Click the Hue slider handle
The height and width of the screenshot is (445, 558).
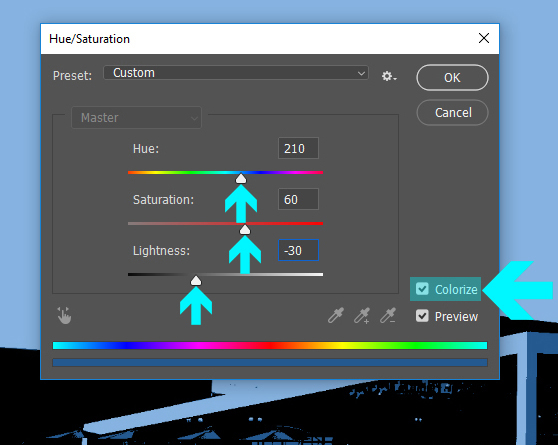tap(241, 178)
